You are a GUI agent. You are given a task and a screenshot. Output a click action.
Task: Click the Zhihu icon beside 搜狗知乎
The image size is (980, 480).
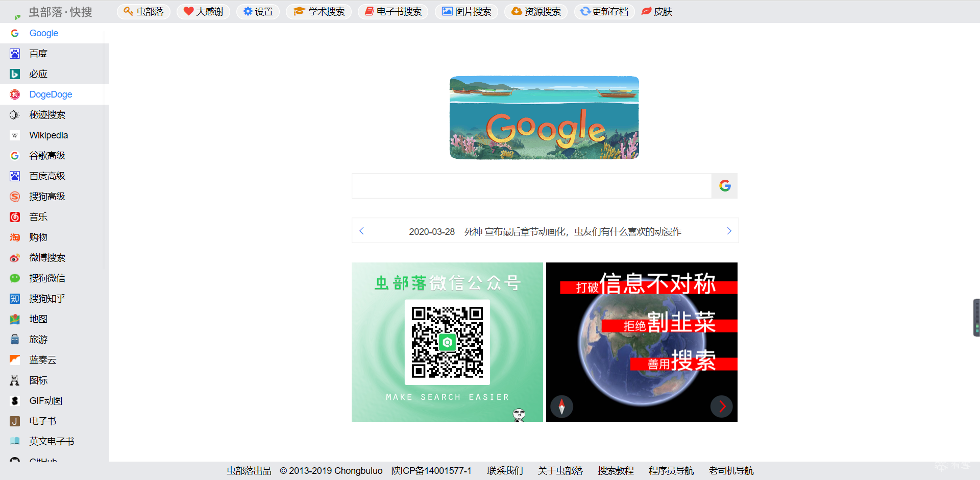(15, 299)
